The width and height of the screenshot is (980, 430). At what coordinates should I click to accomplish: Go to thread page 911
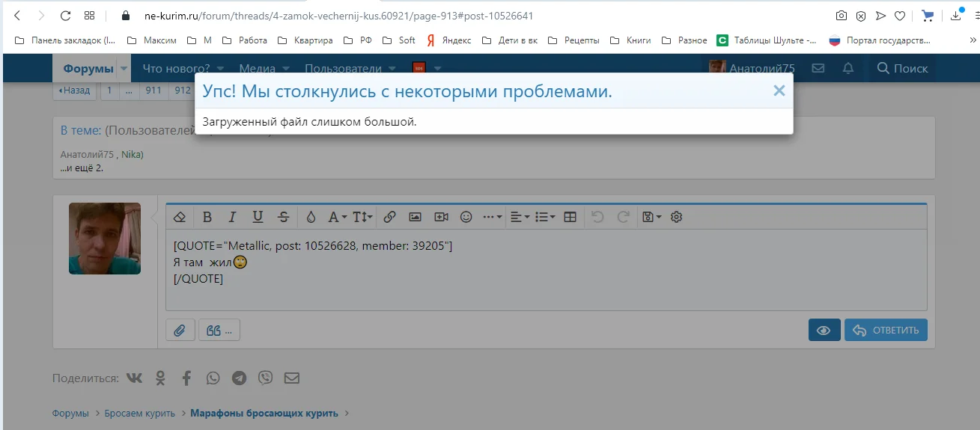click(x=153, y=90)
